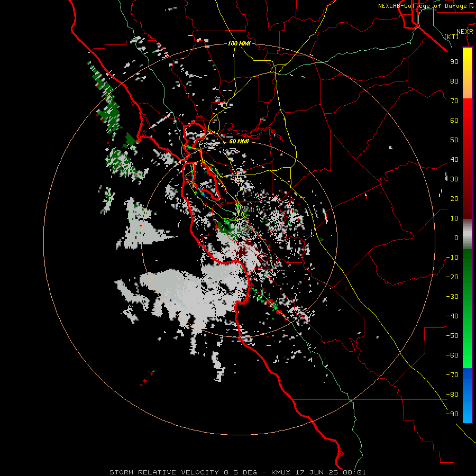
Task: Click the positive 60 scale value
Action: tap(454, 120)
